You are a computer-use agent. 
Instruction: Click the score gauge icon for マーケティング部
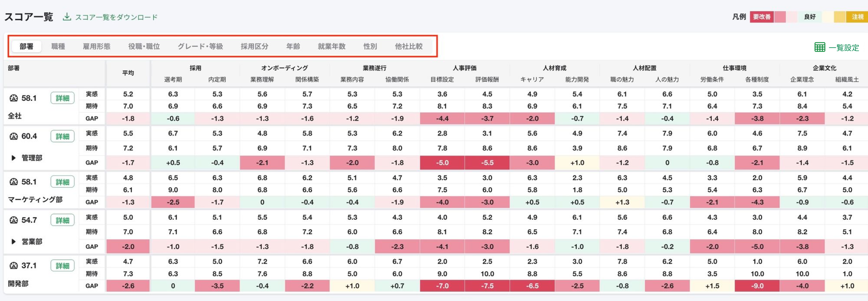(x=14, y=182)
